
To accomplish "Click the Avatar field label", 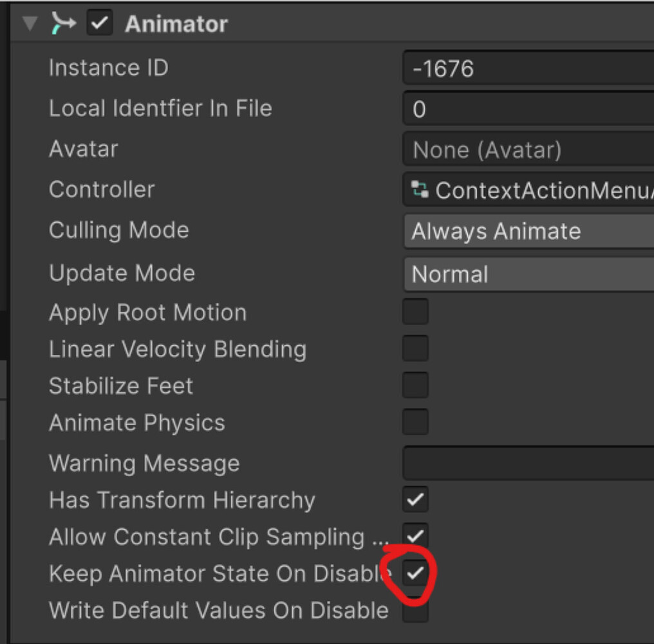I will pos(82,149).
